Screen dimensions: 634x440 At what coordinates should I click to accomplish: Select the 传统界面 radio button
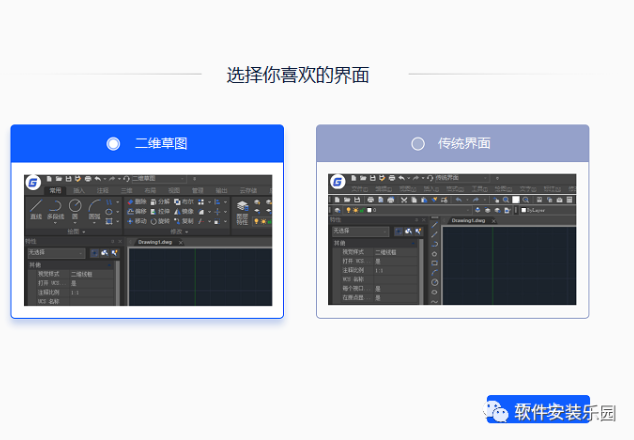pos(418,144)
